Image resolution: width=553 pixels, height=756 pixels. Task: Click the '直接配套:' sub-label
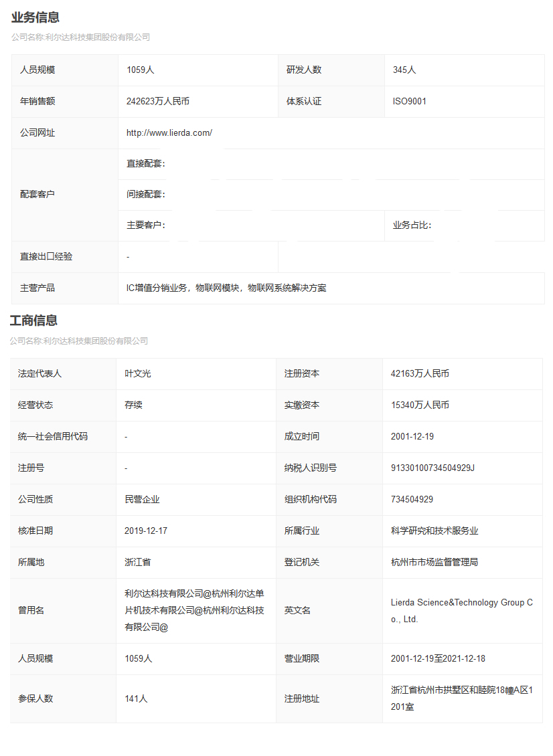click(146, 164)
